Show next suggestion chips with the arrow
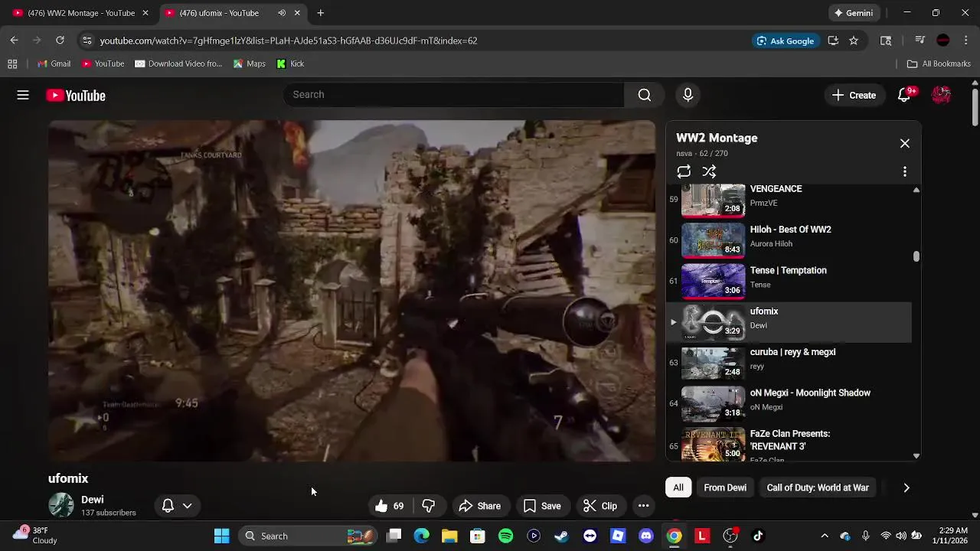Viewport: 980px width, 551px height. (906, 487)
